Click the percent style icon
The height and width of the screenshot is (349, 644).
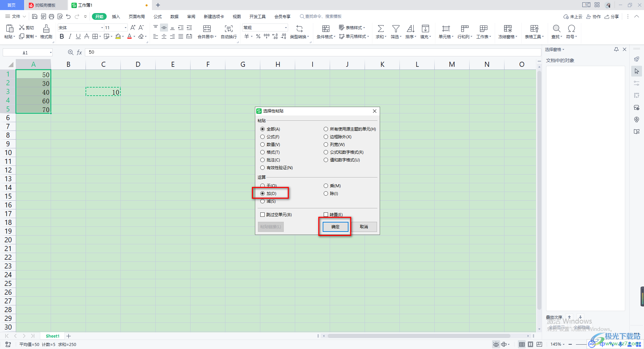pyautogui.click(x=258, y=37)
